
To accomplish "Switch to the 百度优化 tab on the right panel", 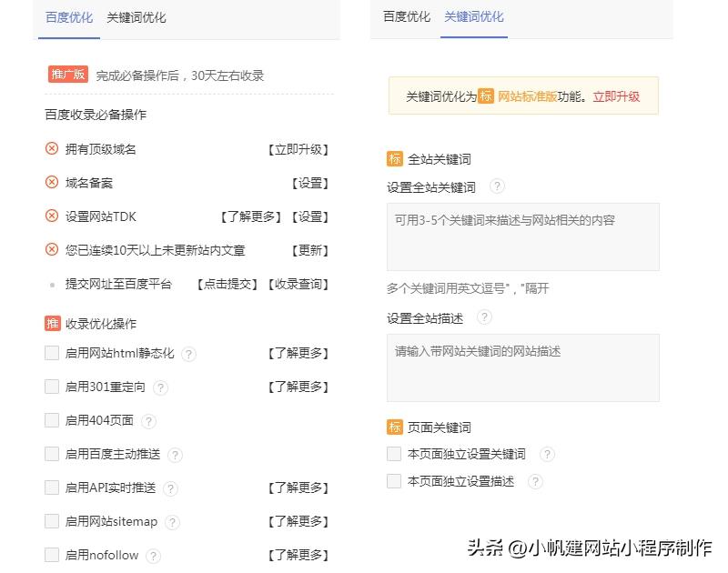I will (406, 16).
